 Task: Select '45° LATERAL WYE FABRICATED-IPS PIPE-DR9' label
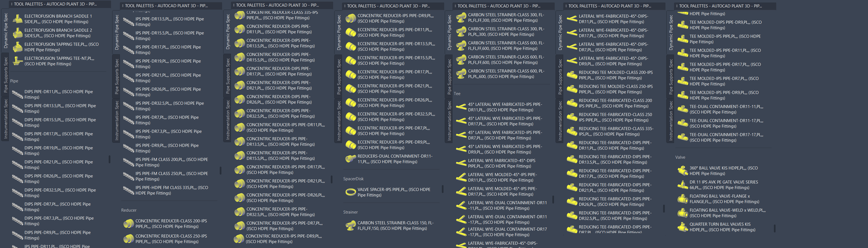505,149
